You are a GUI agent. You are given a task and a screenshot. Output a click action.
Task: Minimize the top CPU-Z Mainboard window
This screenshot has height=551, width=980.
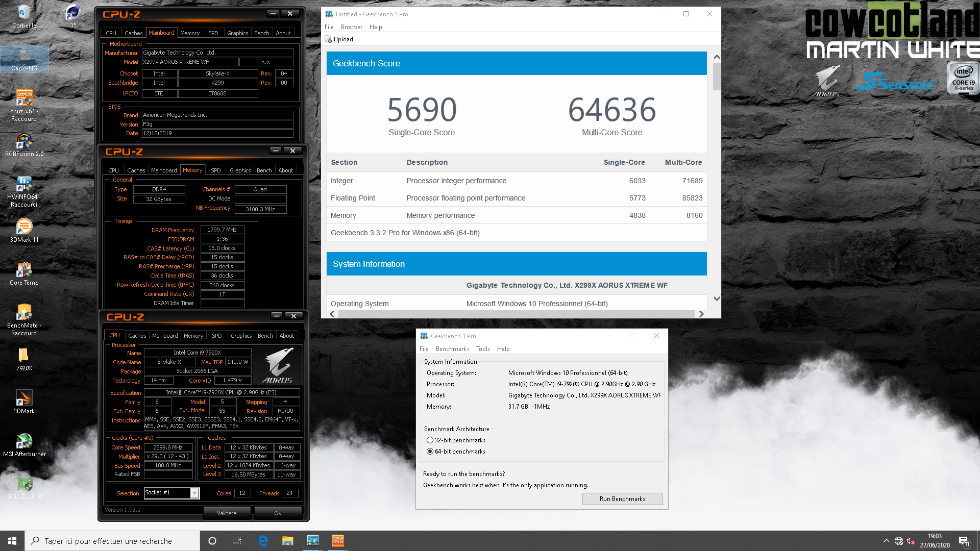pyautogui.click(x=273, y=14)
